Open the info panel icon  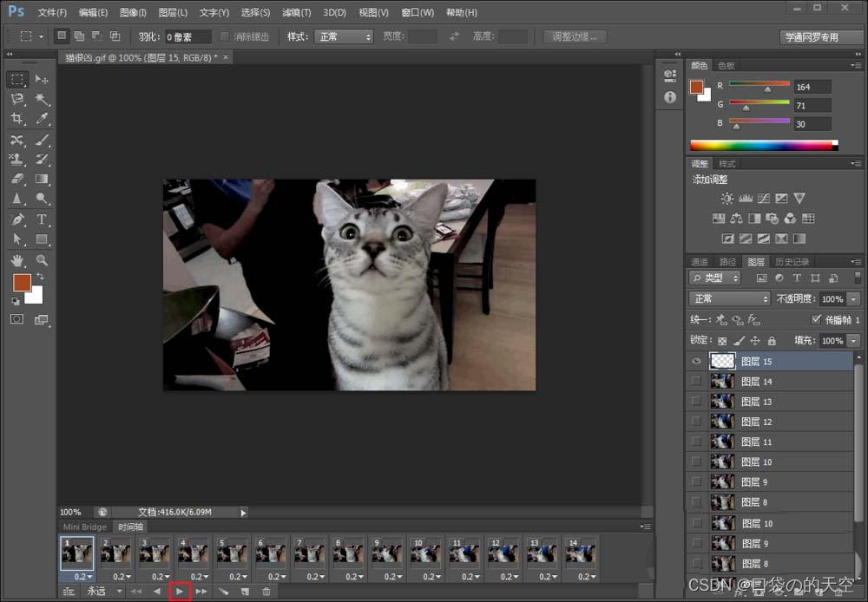(670, 97)
